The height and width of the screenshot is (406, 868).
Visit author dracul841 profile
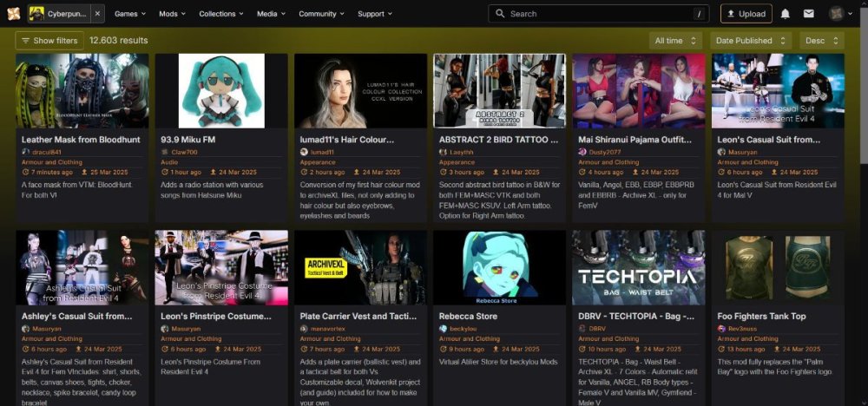[45, 152]
